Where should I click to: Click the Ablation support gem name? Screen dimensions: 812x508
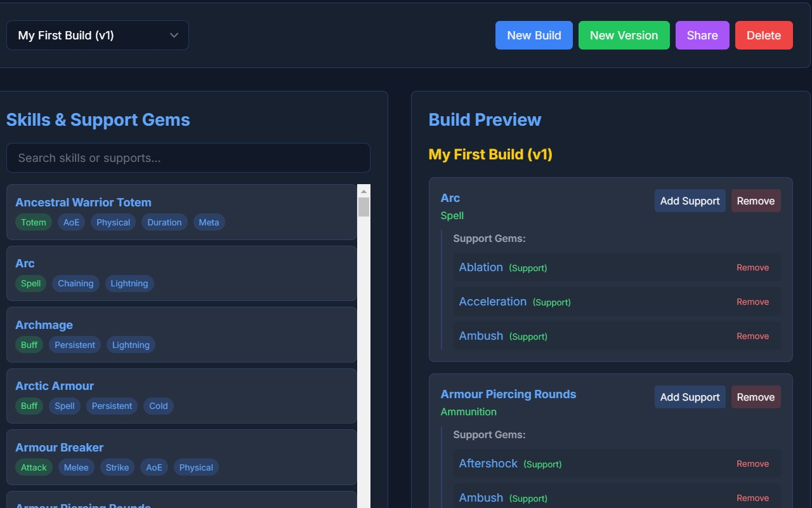click(481, 267)
